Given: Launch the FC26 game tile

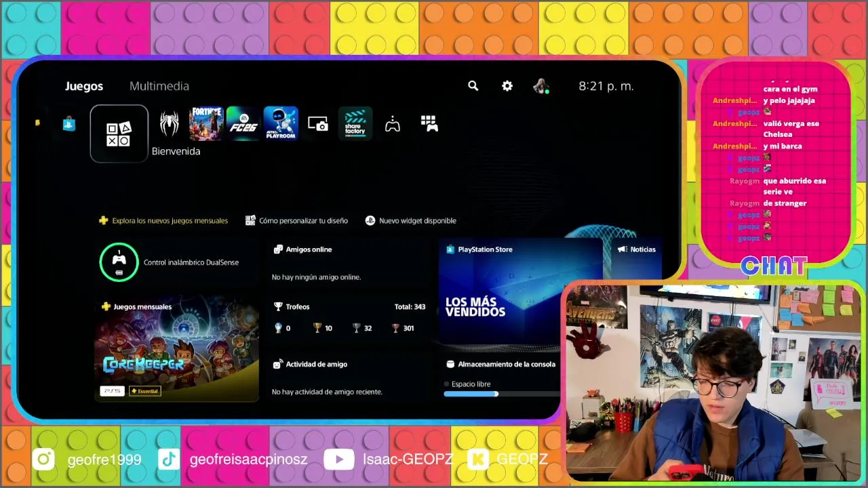Looking at the screenshot, I should point(243,123).
